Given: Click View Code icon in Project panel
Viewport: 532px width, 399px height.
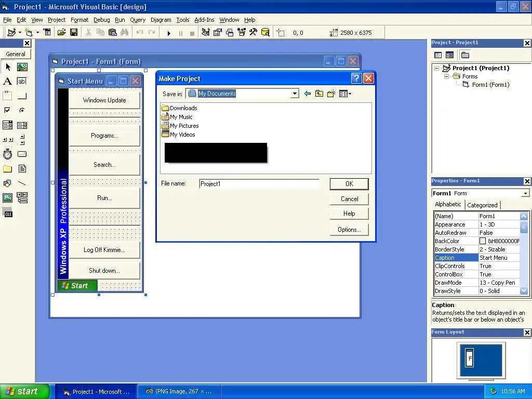Looking at the screenshot, I should pyautogui.click(x=438, y=55).
